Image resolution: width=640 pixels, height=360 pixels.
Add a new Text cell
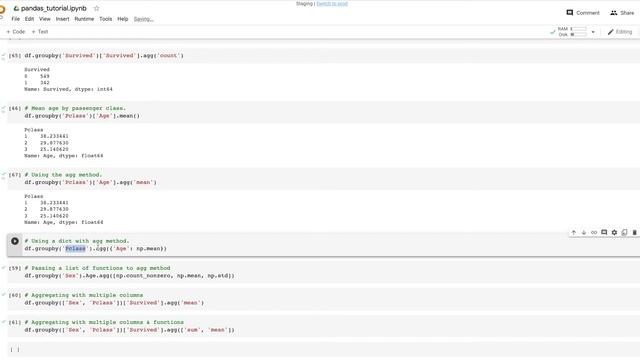(x=40, y=31)
